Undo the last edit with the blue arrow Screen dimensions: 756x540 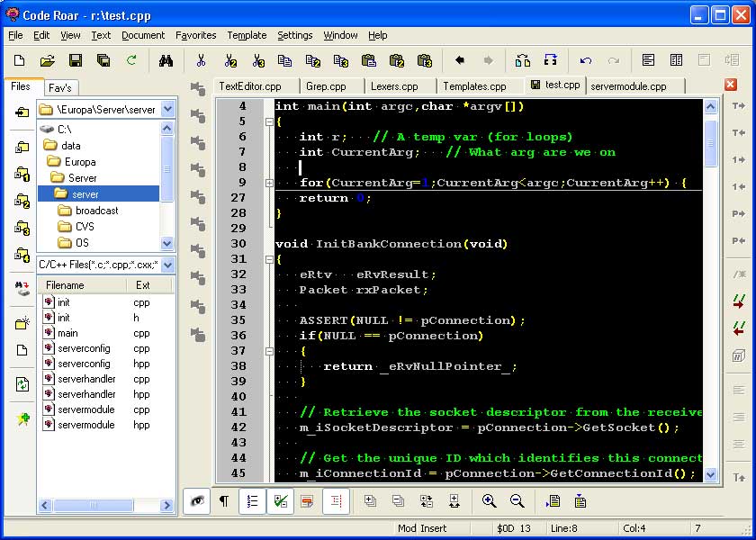coord(586,60)
